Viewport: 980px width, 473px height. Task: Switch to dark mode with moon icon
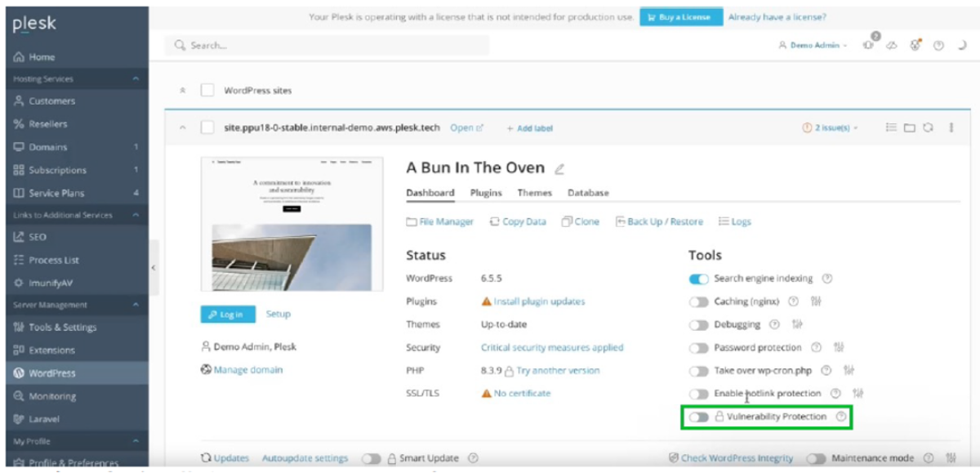tap(960, 45)
